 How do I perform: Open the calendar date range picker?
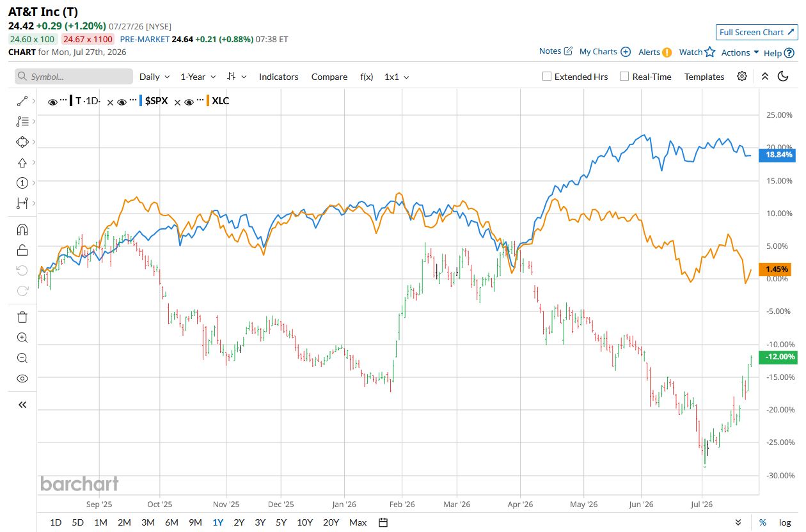[383, 522]
